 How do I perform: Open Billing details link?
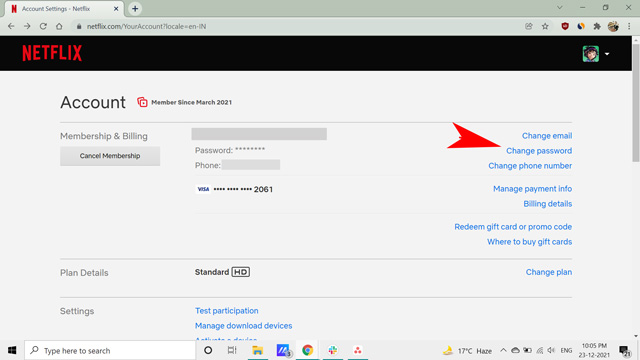point(547,204)
